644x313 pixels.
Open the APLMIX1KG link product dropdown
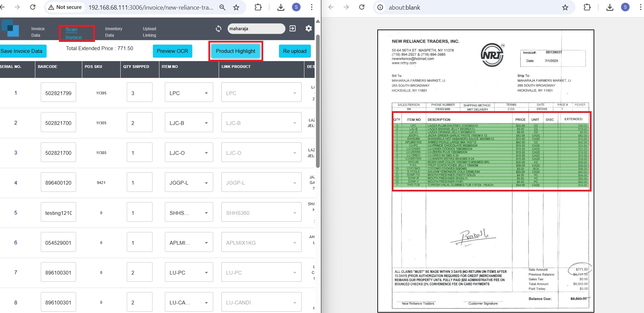(261, 242)
